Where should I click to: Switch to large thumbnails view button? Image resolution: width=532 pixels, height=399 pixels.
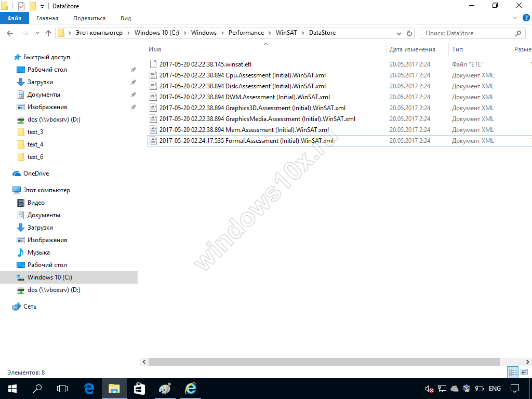[524, 372]
